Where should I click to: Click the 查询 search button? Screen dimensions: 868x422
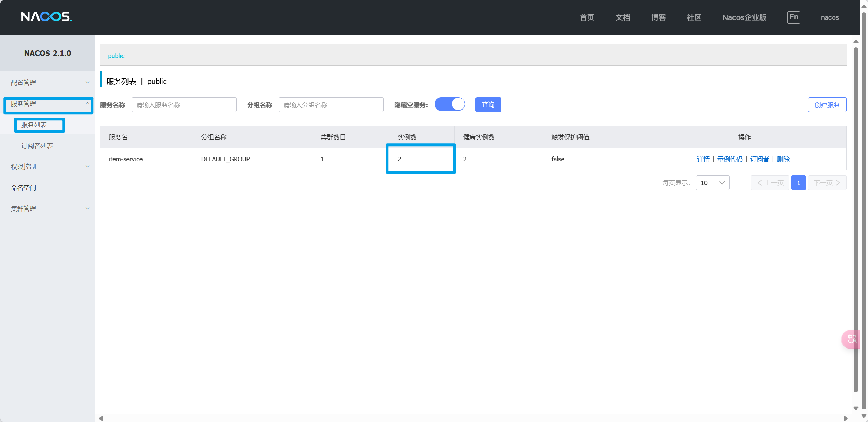[488, 105]
